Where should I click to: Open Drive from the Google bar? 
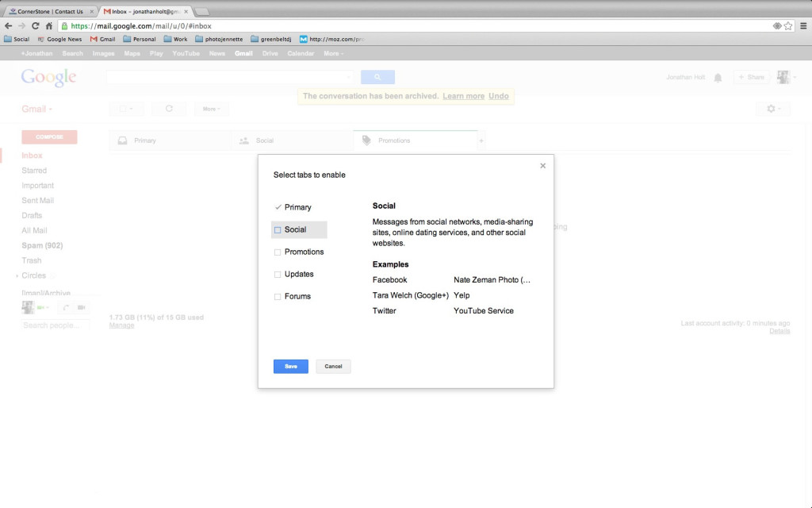[270, 53]
